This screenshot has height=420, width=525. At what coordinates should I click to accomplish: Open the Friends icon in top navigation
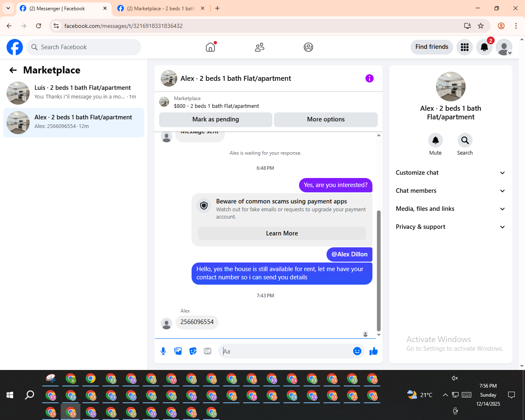pyautogui.click(x=260, y=47)
